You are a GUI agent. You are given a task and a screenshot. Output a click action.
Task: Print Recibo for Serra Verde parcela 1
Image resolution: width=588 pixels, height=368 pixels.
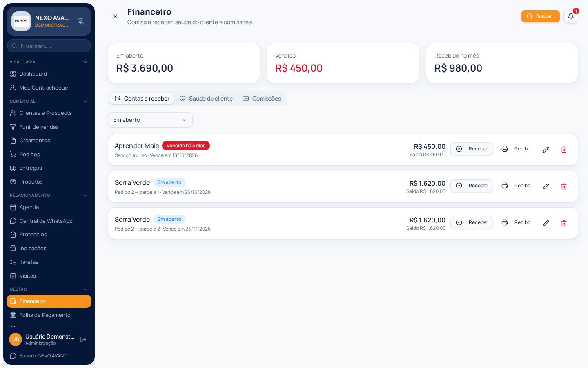[516, 186]
